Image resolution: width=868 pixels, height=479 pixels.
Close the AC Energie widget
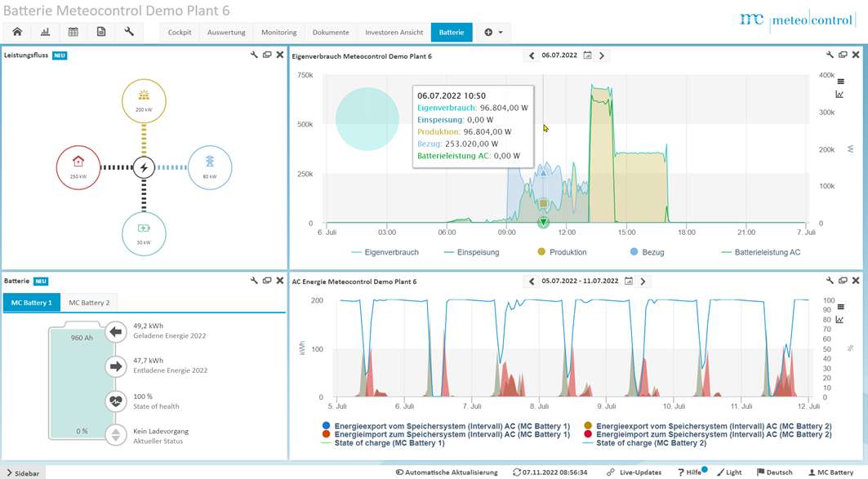[855, 281]
